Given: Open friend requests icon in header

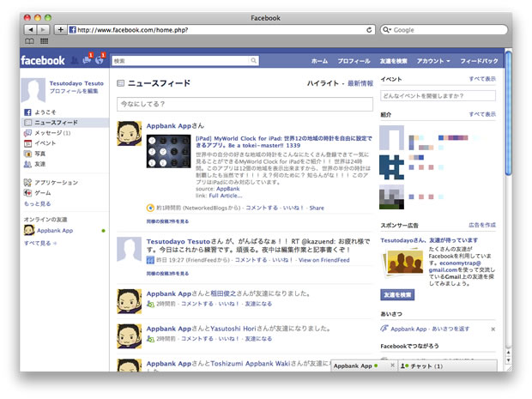Looking at the screenshot, I should pos(75,60).
